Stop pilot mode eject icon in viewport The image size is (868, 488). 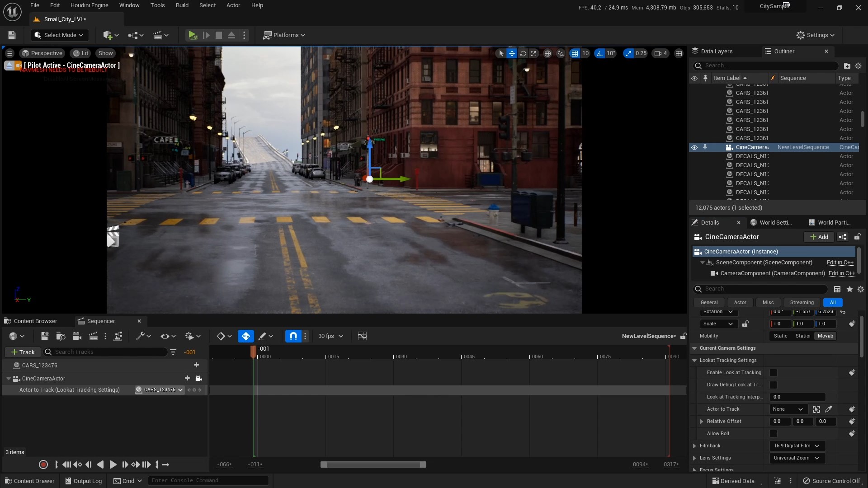9,66
